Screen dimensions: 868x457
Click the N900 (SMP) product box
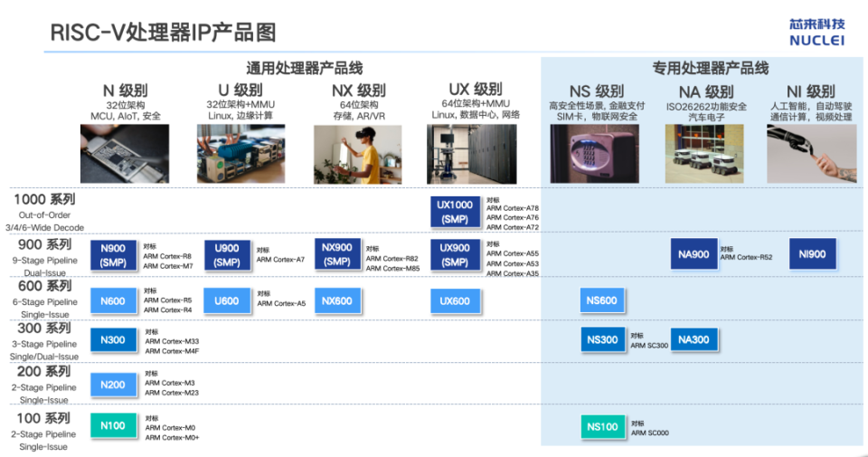click(x=113, y=255)
